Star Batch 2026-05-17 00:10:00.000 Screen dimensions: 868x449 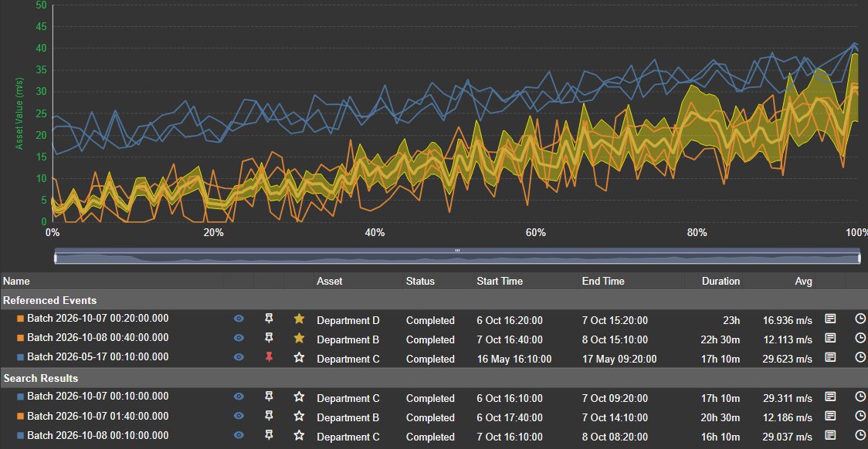[x=299, y=357]
